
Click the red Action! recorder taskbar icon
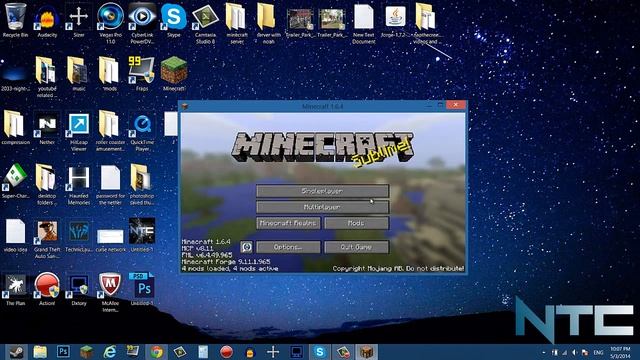pos(227,351)
